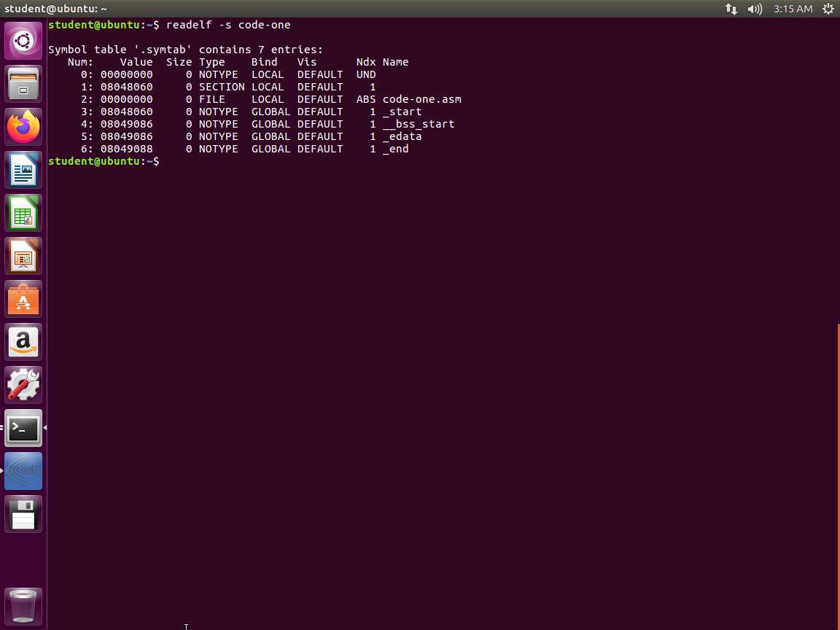The width and height of the screenshot is (840, 630).
Task: Focus the Terminal launcher icon
Action: pos(23,428)
